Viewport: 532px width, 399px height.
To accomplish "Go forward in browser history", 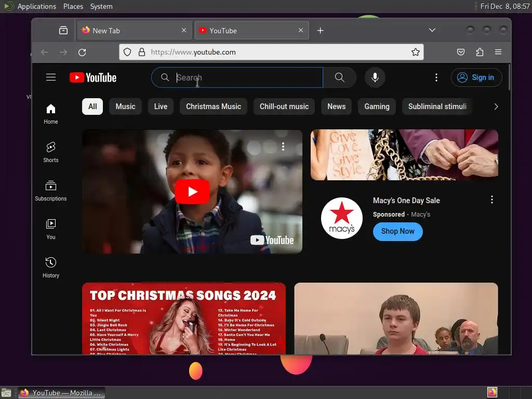I will (x=63, y=52).
